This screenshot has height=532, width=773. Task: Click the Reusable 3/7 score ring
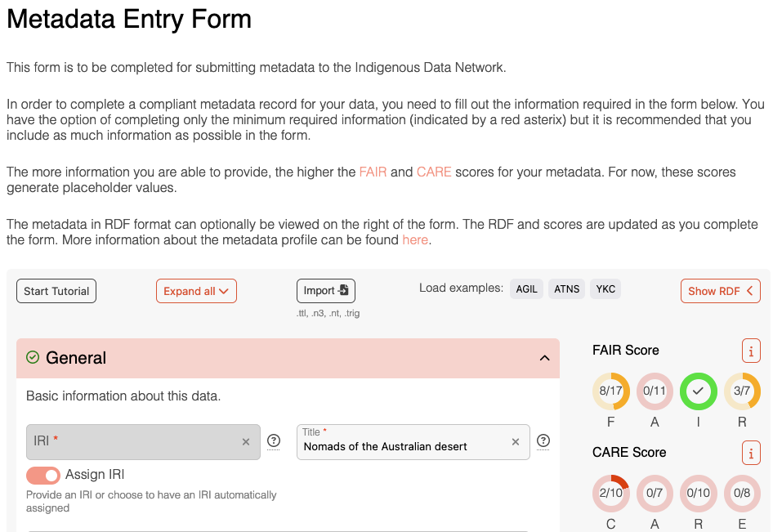pyautogui.click(x=742, y=391)
